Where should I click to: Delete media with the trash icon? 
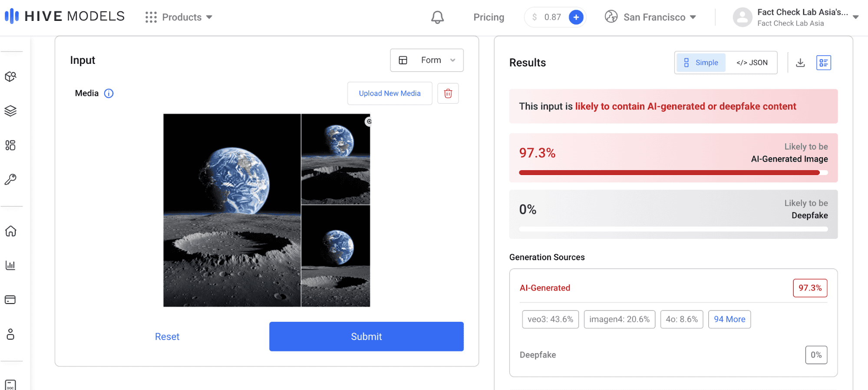click(448, 93)
